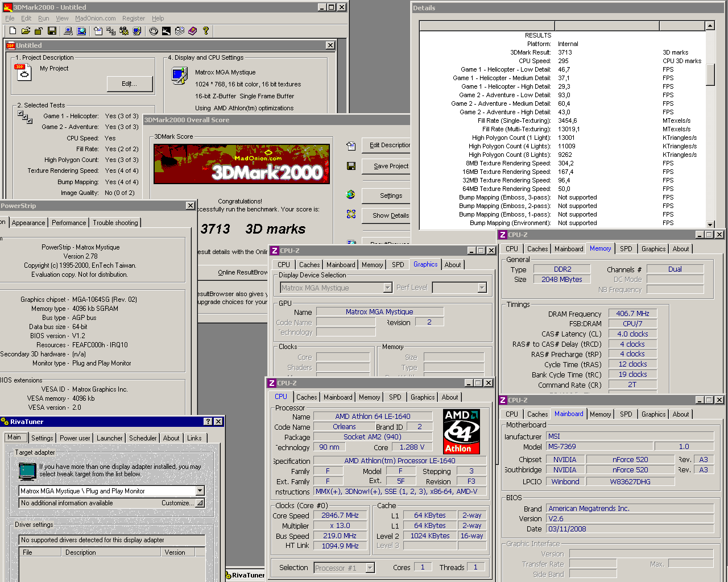Open the Help menu in 3DMark2000
Screen dimensions: 728x582
pos(158,18)
